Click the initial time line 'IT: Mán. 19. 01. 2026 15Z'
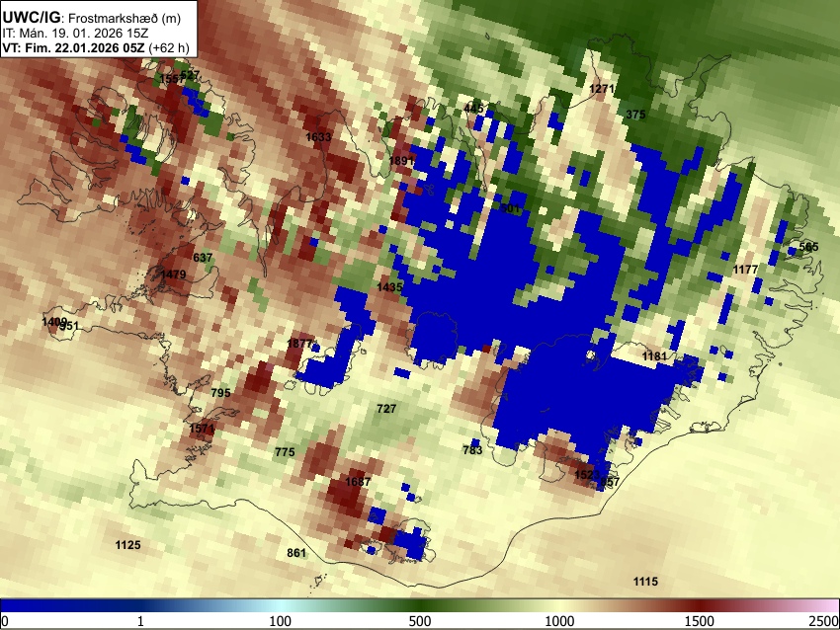The image size is (840, 630). click(x=75, y=34)
